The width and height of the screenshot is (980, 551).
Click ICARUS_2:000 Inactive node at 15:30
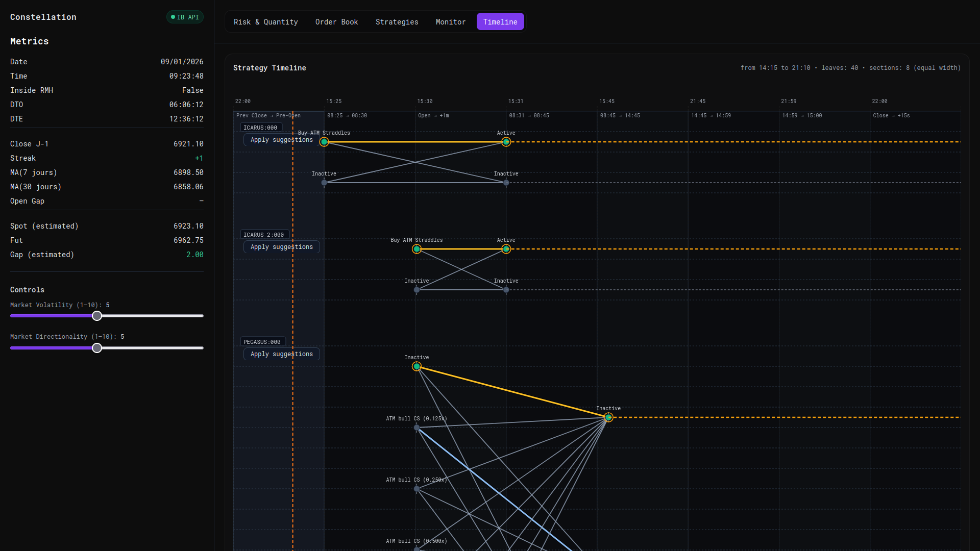[416, 290]
